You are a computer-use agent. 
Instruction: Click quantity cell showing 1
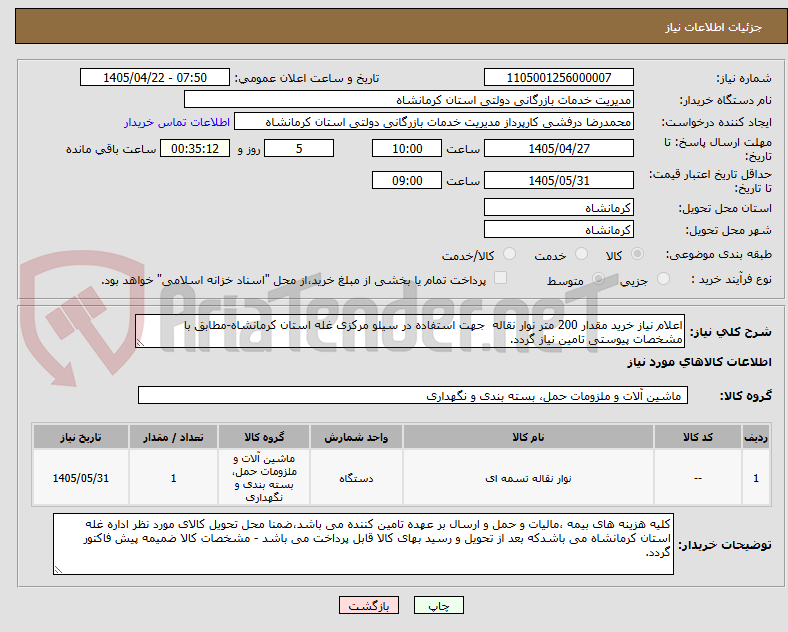pos(173,478)
